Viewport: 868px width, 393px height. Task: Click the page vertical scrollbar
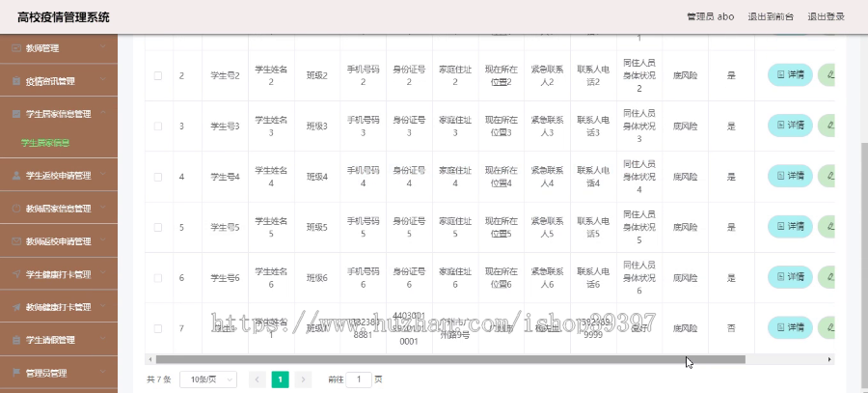863,267
